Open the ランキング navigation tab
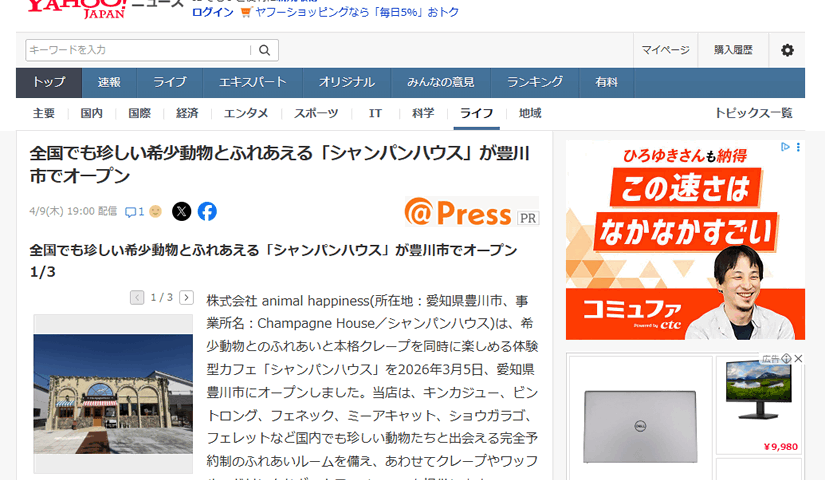The image size is (825, 480). pos(534,82)
